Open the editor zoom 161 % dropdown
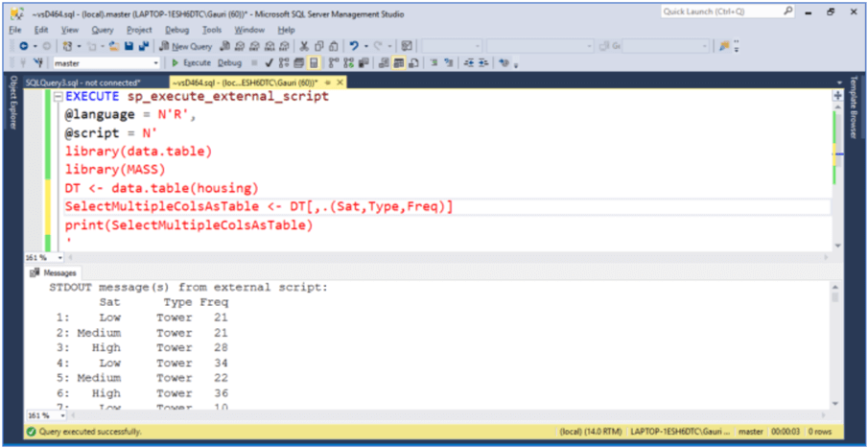This screenshot has height=448, width=868. pyautogui.click(x=42, y=258)
